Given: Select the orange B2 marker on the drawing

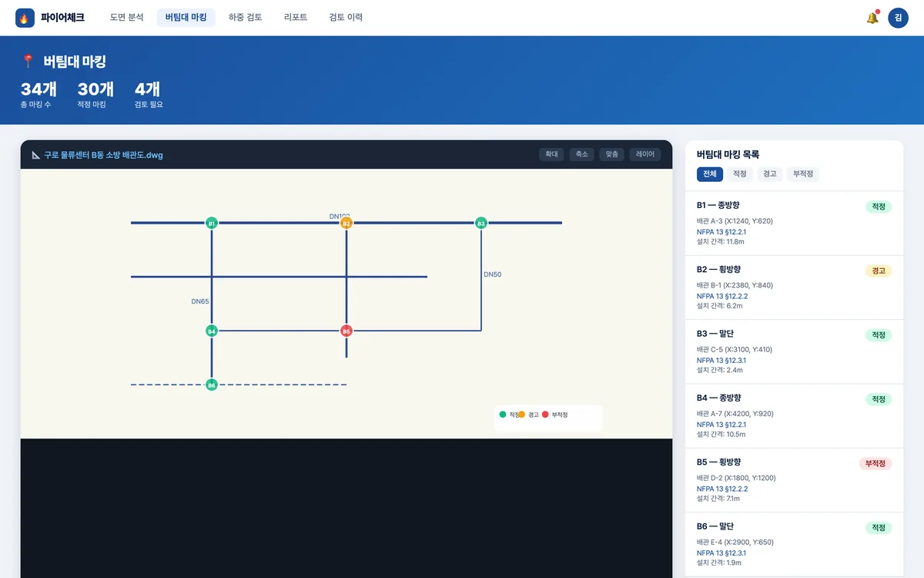Looking at the screenshot, I should point(346,223).
